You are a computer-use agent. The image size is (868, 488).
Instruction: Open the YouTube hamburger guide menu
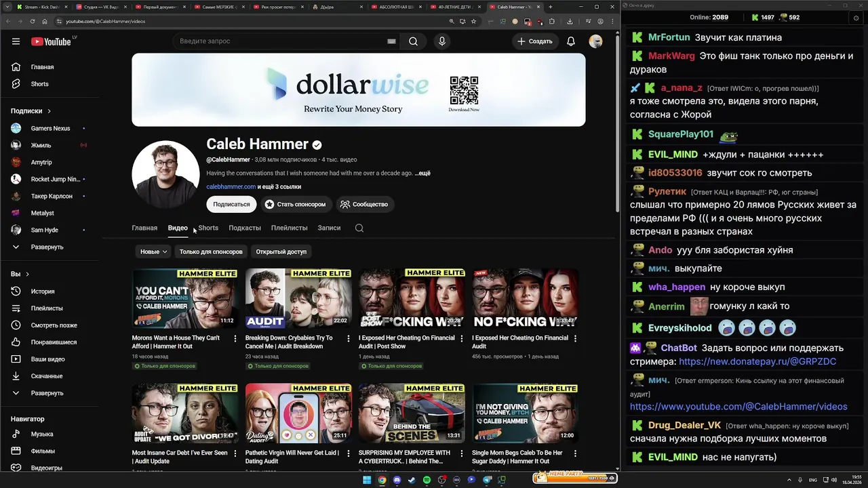pyautogui.click(x=16, y=41)
